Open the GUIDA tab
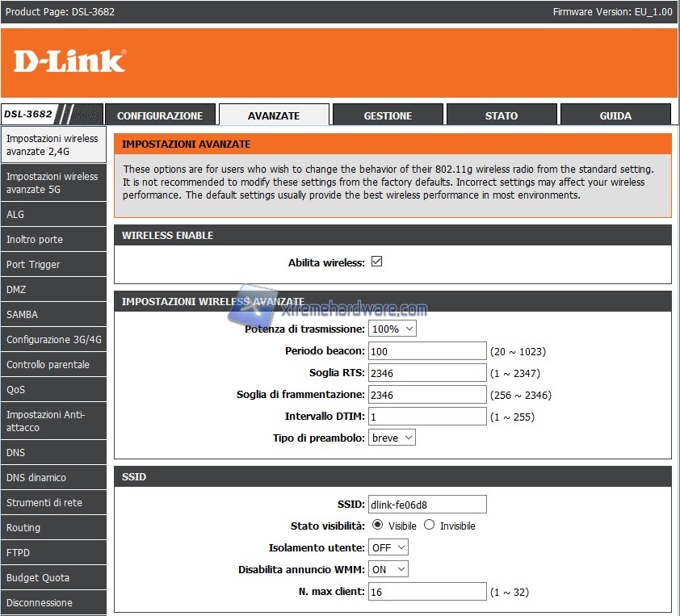The height and width of the screenshot is (616, 680). (615, 115)
